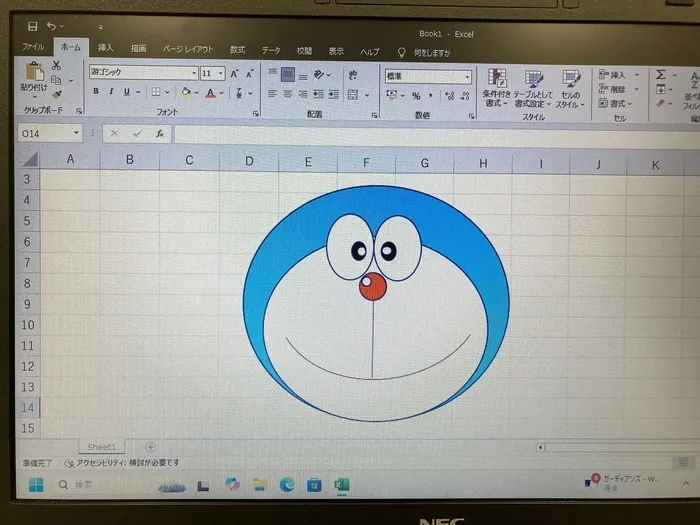The height and width of the screenshot is (525, 700).
Task: Click the Increase Decimal icon
Action: (450, 96)
